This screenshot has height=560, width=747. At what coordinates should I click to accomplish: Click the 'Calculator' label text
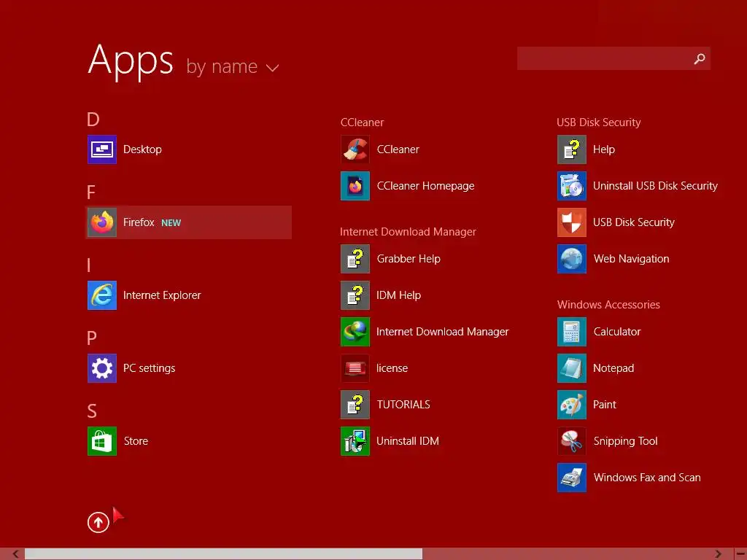(x=617, y=332)
